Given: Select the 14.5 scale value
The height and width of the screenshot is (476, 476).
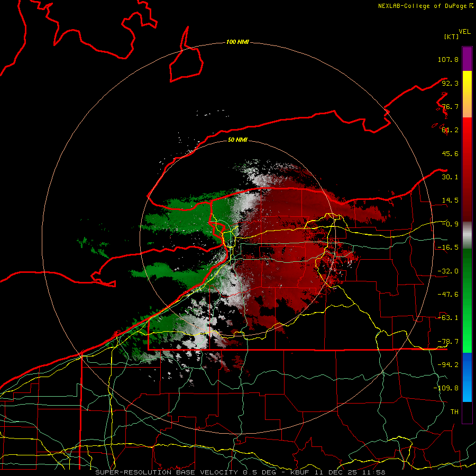Looking at the screenshot, I should tap(450, 200).
